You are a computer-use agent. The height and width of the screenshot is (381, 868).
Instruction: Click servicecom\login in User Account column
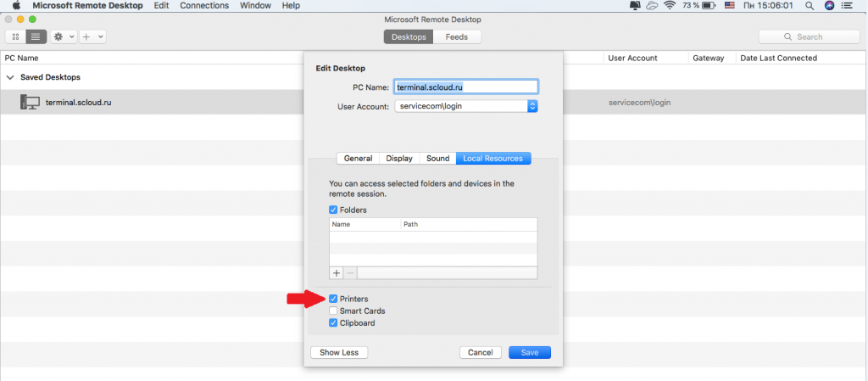(639, 103)
